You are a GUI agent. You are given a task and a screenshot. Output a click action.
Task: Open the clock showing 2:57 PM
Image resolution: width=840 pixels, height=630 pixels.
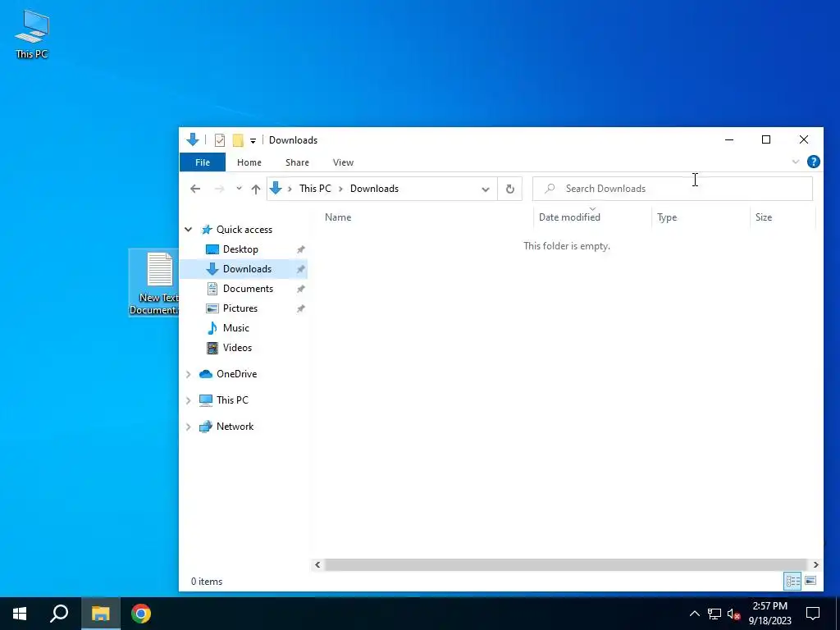[769, 614]
